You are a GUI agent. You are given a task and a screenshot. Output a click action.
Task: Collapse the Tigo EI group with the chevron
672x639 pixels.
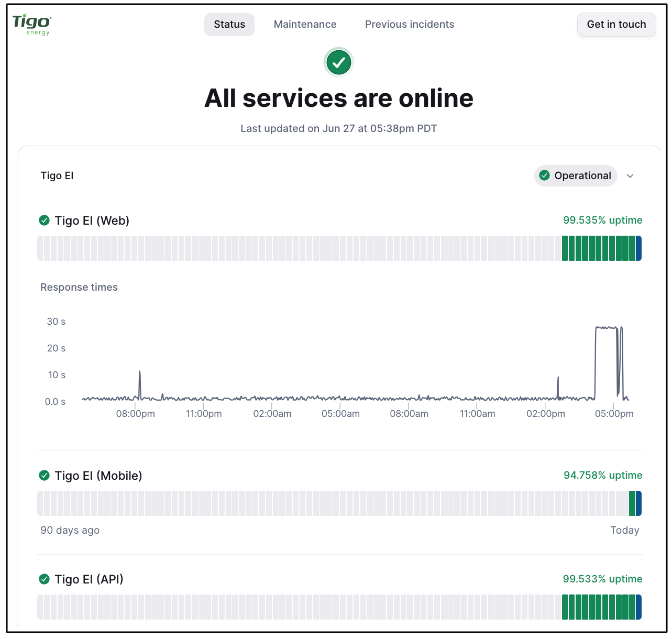tap(630, 176)
